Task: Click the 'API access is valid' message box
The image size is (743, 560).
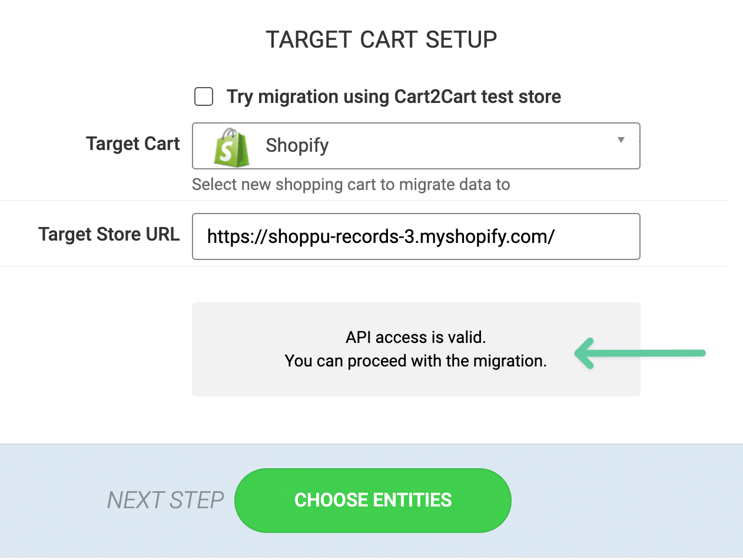Action: (x=416, y=349)
